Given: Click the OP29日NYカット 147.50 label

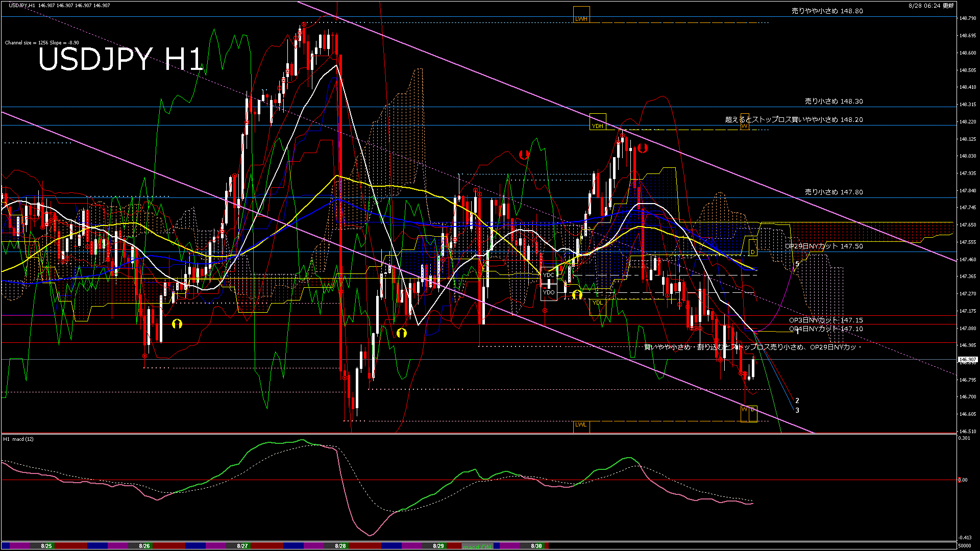Looking at the screenshot, I should pyautogui.click(x=824, y=246).
